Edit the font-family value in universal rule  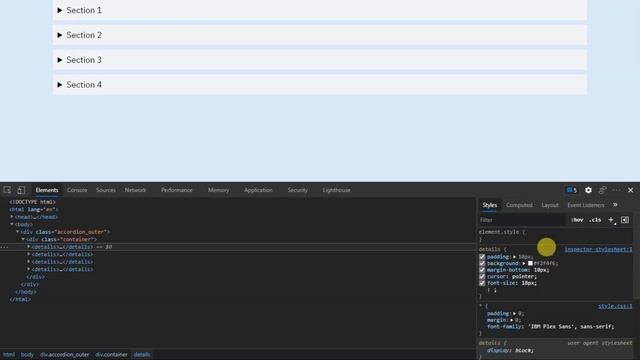[571, 327]
